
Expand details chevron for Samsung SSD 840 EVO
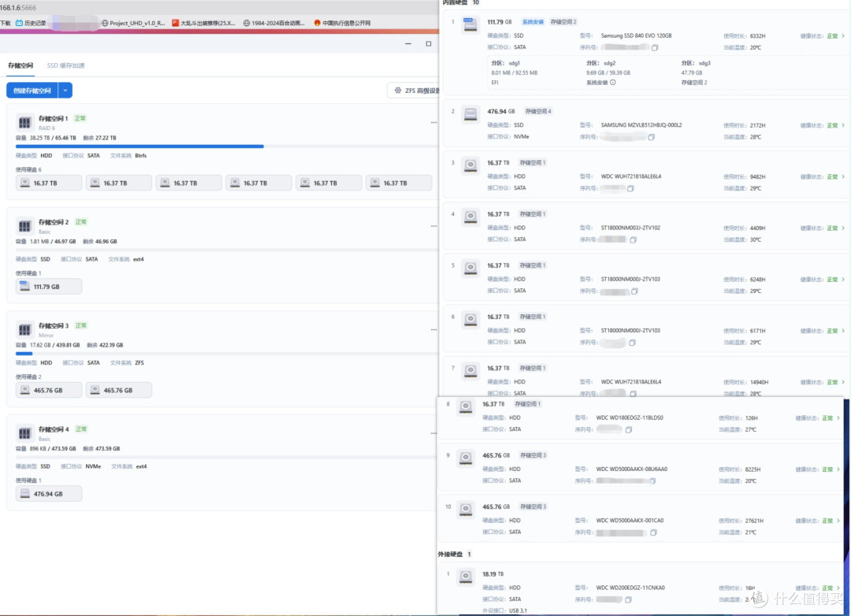pyautogui.click(x=843, y=35)
